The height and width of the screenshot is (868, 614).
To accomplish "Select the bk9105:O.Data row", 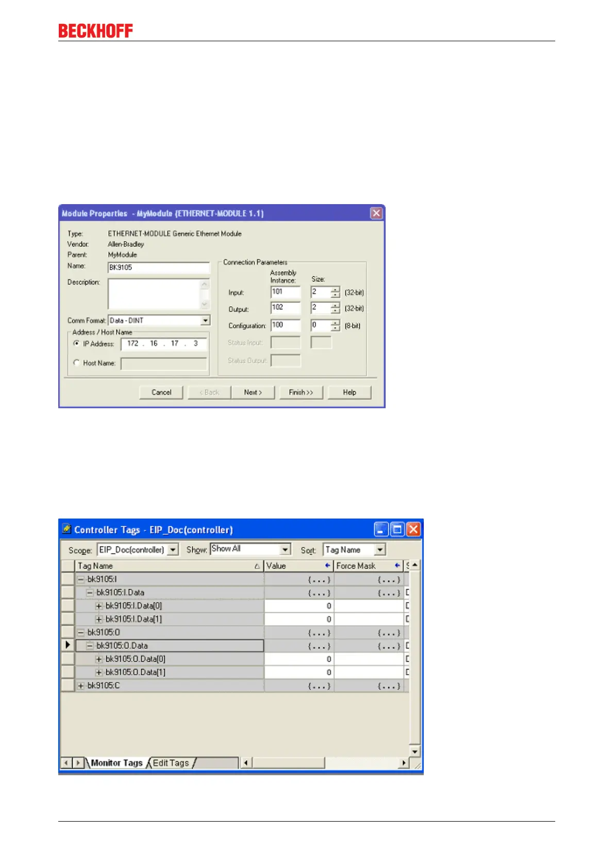I will coord(170,646).
